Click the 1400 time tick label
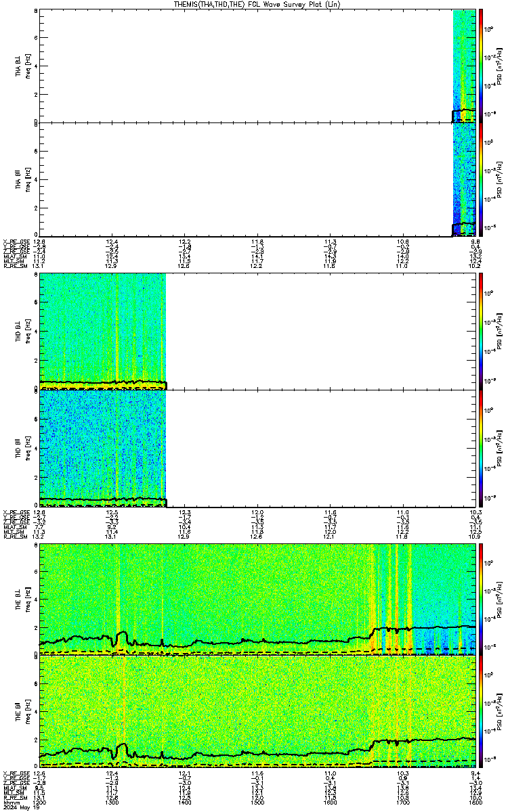This screenshot has width=508, height=812. (x=184, y=802)
